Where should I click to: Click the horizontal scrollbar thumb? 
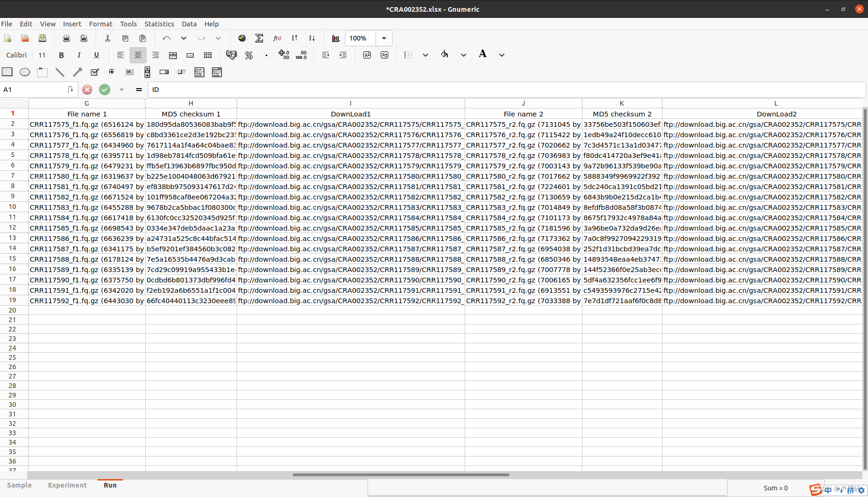401,475
